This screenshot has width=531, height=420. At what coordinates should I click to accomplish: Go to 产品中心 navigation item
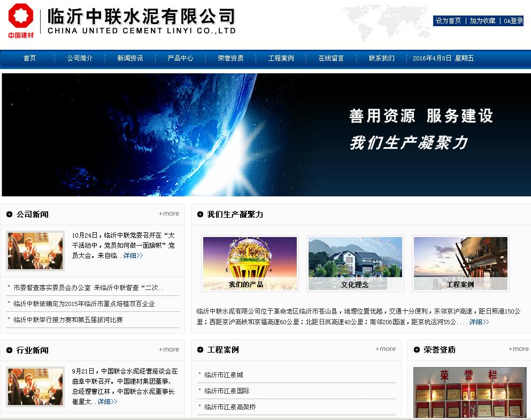point(180,58)
